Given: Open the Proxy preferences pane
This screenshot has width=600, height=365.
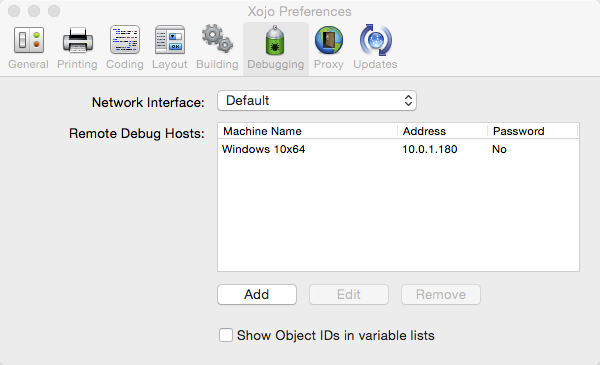Looking at the screenshot, I should tap(329, 48).
